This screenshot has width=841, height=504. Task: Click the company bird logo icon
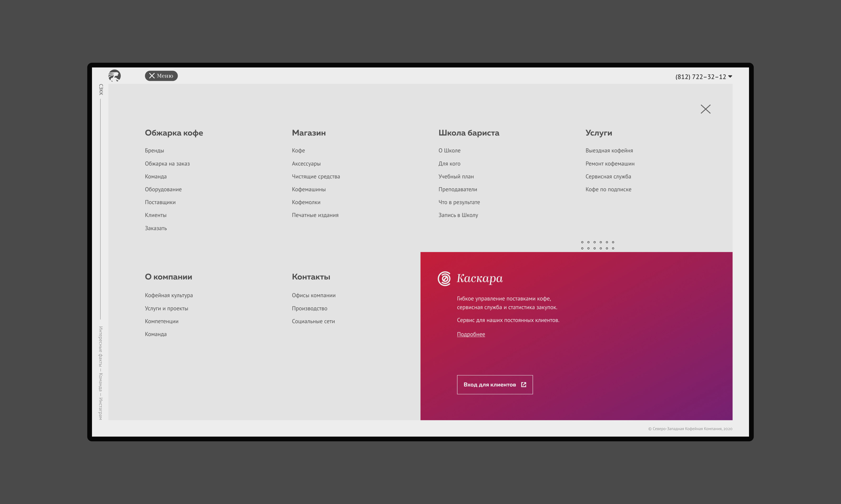pos(115,75)
